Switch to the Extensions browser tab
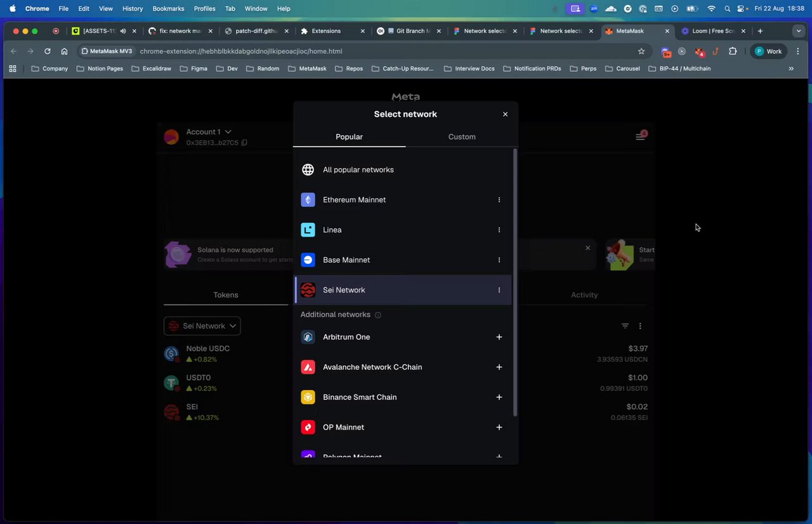Viewport: 812px width, 524px height. (x=333, y=31)
